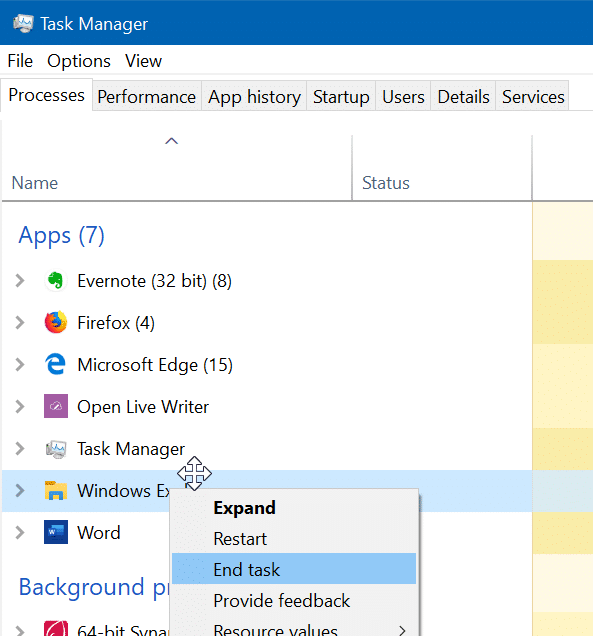Click the Background processes group heading

[94, 587]
